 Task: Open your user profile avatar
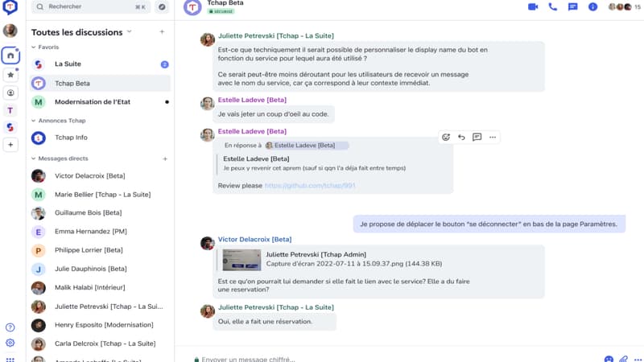click(x=10, y=31)
